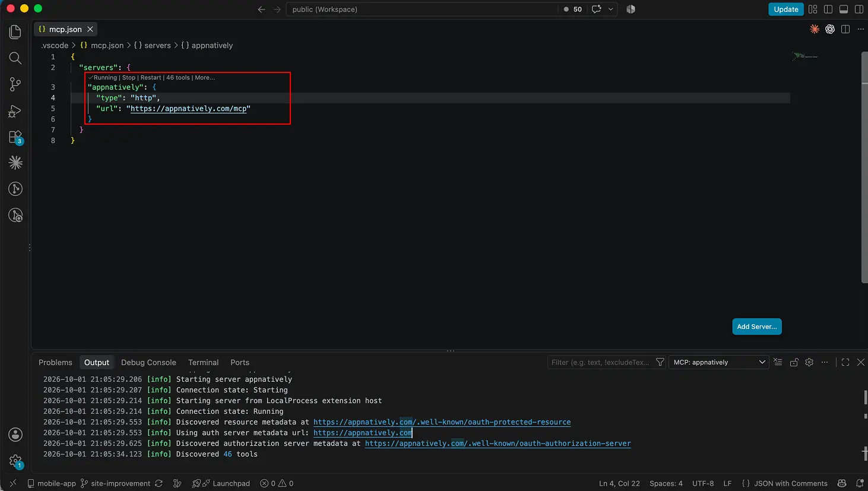Click the Update button
This screenshot has width=868, height=491.
786,9
